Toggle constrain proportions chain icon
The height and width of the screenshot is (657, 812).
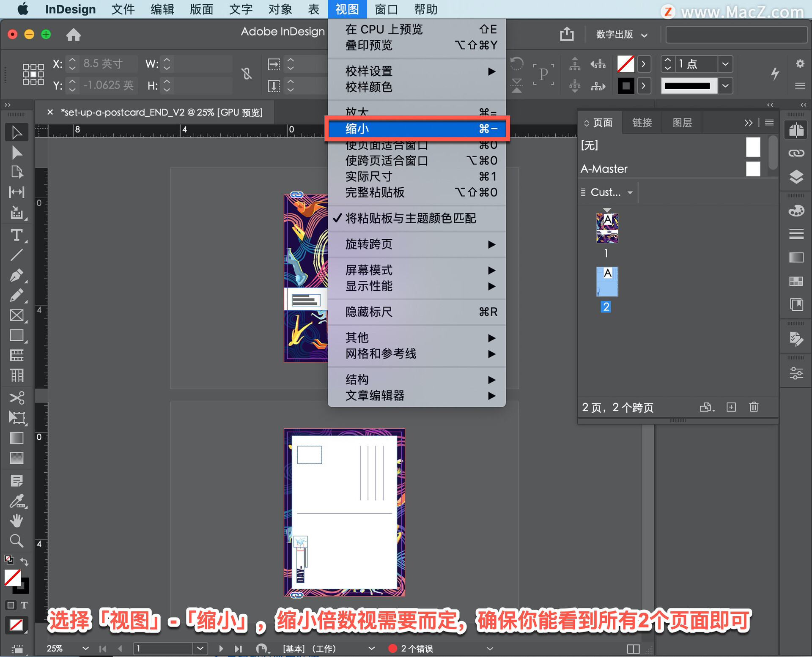pyautogui.click(x=247, y=74)
